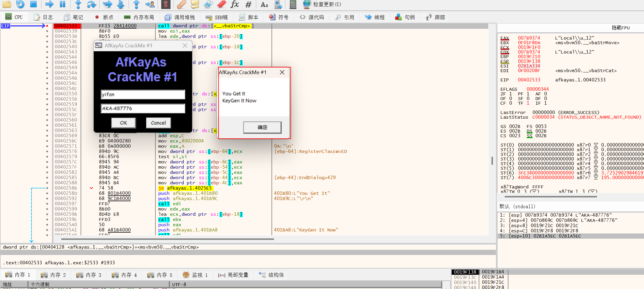Viewport: 644px width, 289px height.
Task: Show bookmarks with the red bookmark icon
Action: click(221, 4)
